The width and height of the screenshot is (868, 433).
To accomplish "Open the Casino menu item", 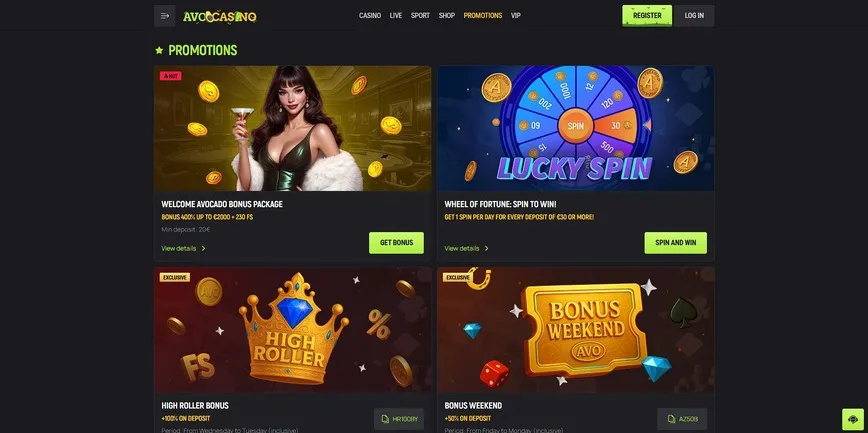I will point(370,16).
